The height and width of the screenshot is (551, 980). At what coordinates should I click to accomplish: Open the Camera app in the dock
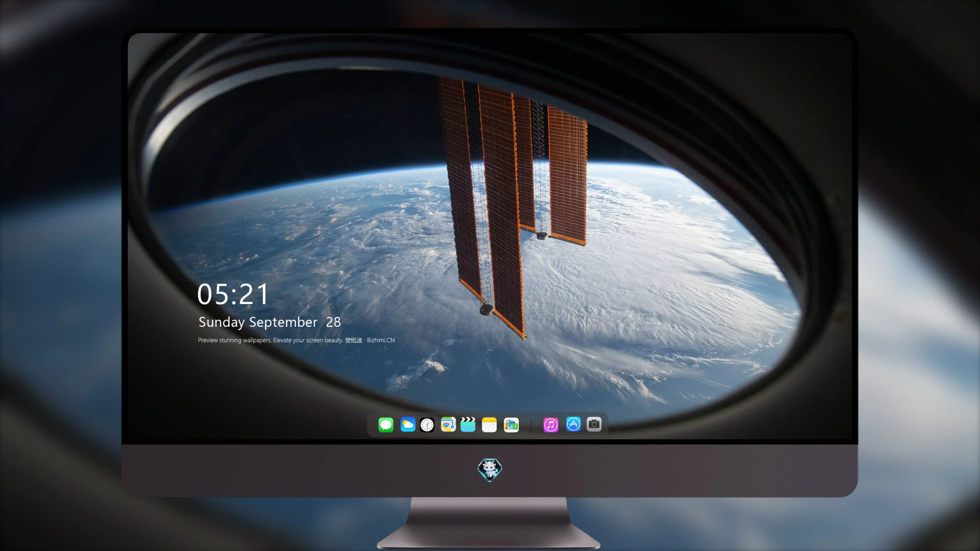pos(594,424)
